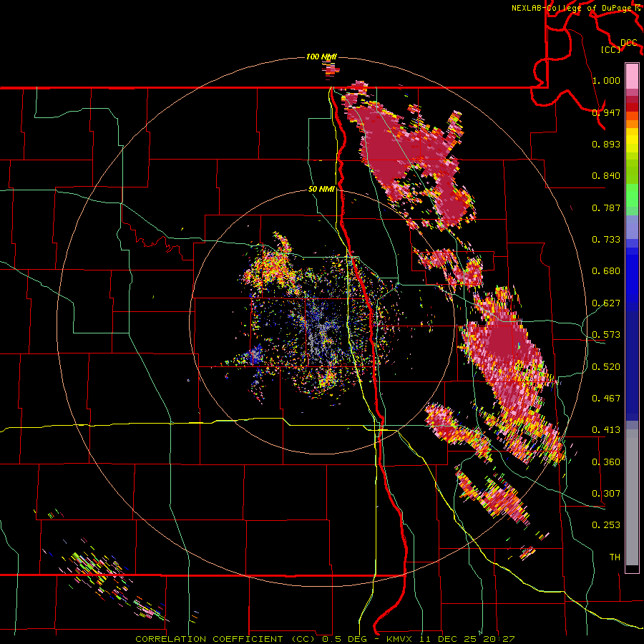This screenshot has height=644, width=644.
Task: Click the 0.787 scale value
Action: tap(606, 208)
